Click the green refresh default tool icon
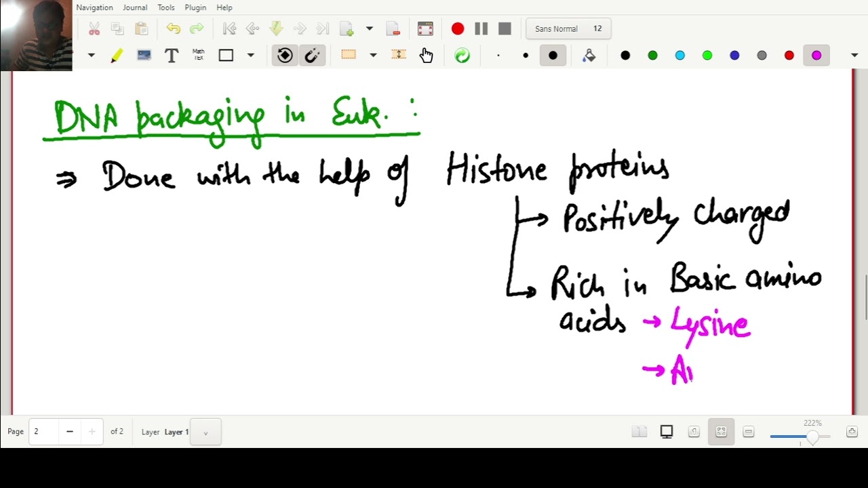868x488 pixels. click(x=462, y=56)
